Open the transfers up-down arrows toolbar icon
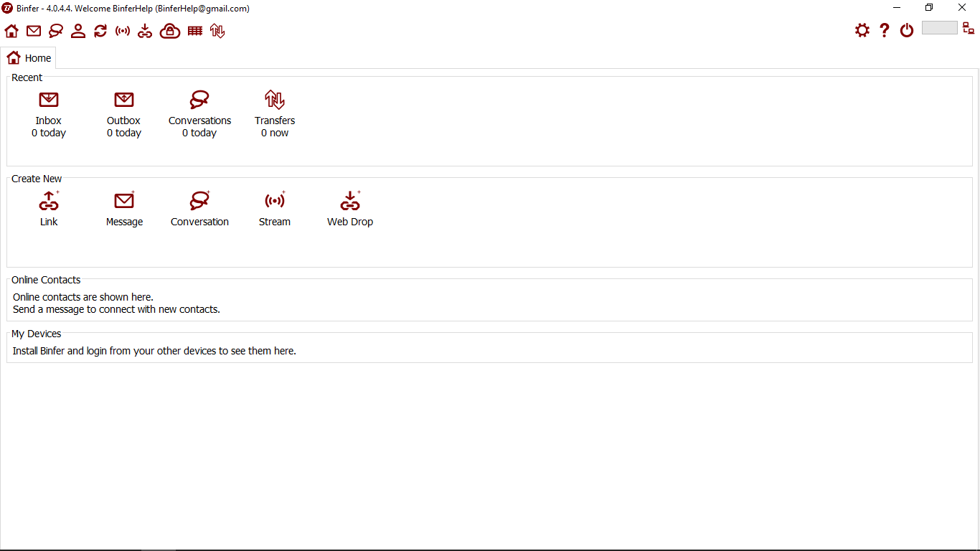The width and height of the screenshot is (980, 551). (x=217, y=31)
